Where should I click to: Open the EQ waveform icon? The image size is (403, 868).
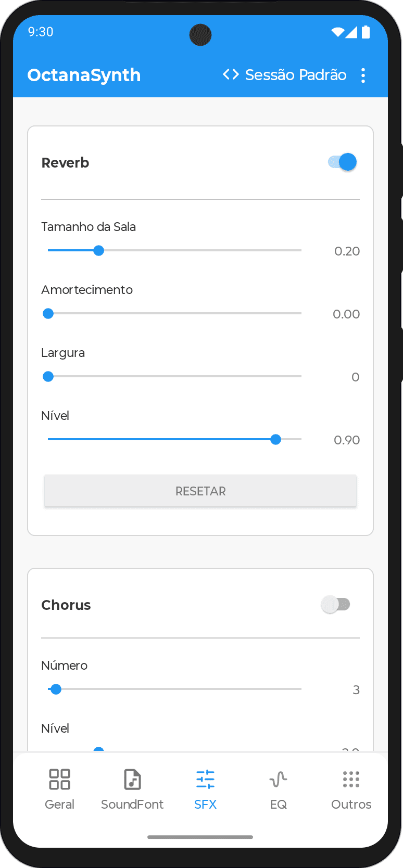tap(278, 780)
